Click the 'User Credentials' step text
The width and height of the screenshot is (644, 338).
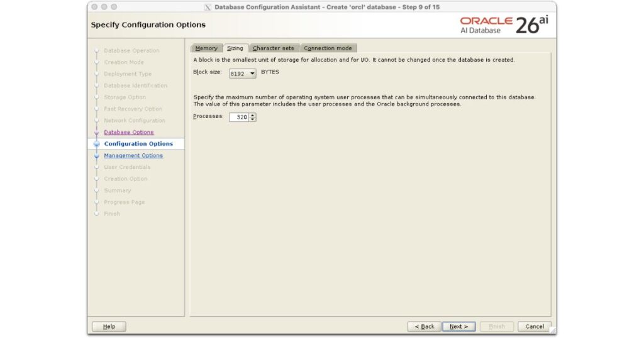127,167
